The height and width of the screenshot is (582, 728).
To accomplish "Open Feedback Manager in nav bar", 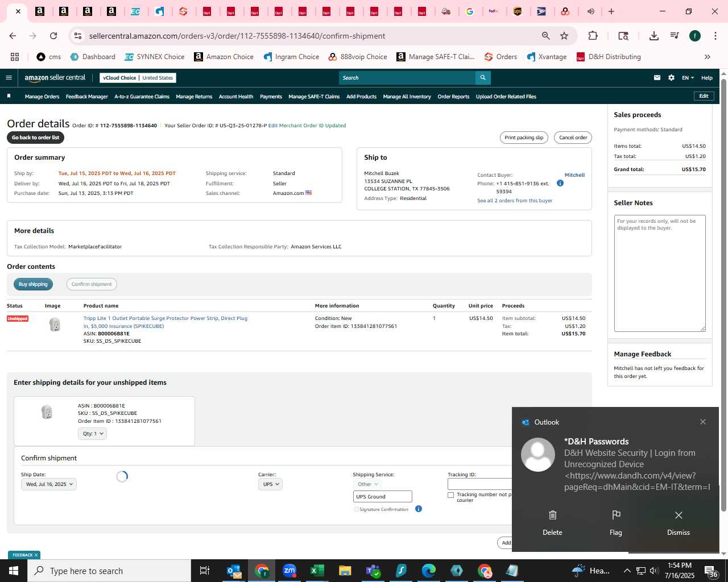I will (x=87, y=97).
